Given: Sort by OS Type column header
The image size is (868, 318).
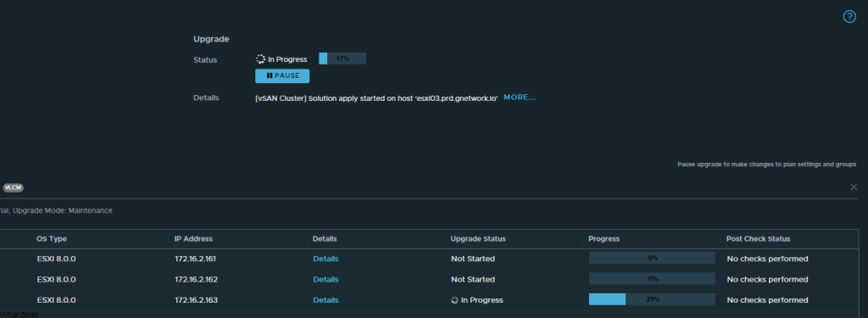Looking at the screenshot, I should (52, 239).
